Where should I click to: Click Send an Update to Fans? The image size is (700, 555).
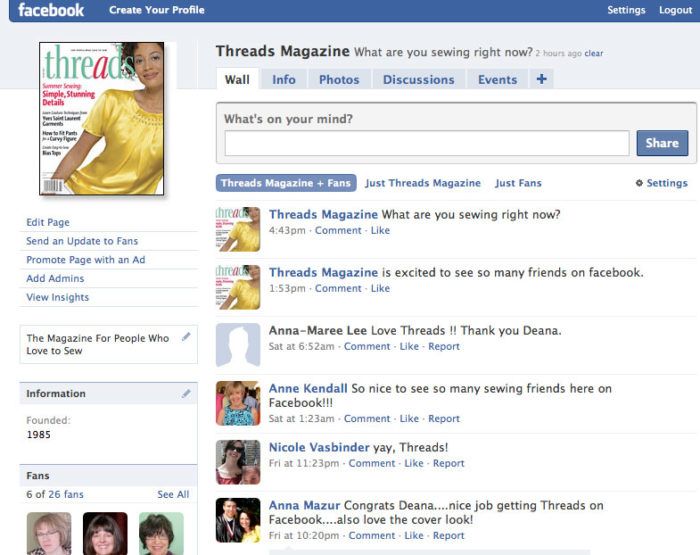click(82, 241)
